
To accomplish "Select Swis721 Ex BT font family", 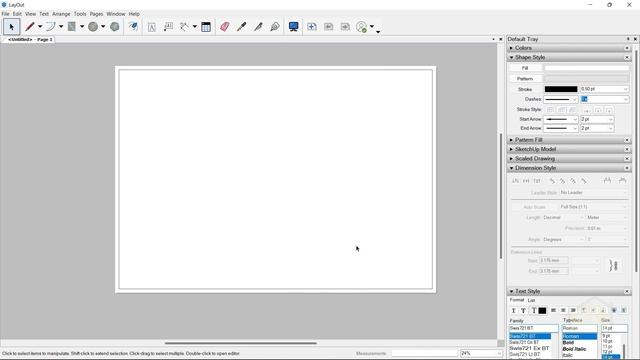I will pos(529,348).
